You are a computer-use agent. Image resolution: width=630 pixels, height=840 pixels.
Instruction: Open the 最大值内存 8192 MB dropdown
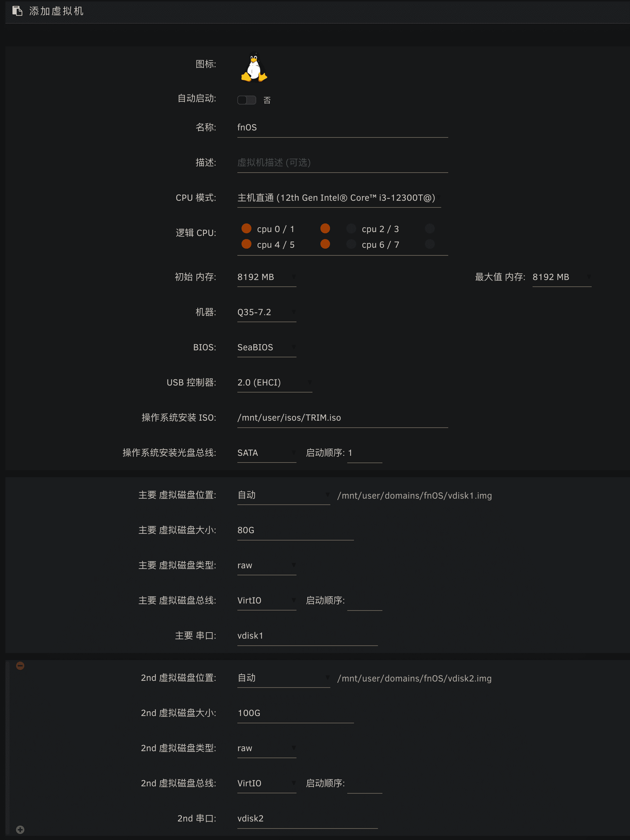coord(562,277)
